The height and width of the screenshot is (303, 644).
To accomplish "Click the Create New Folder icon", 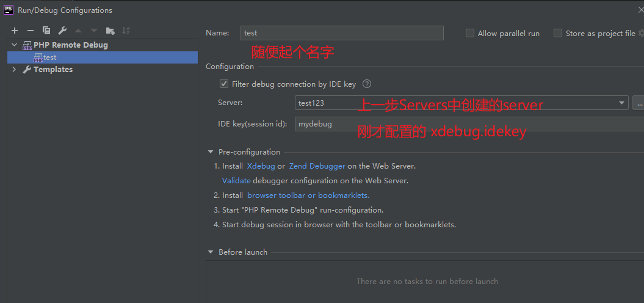I will coord(110,31).
